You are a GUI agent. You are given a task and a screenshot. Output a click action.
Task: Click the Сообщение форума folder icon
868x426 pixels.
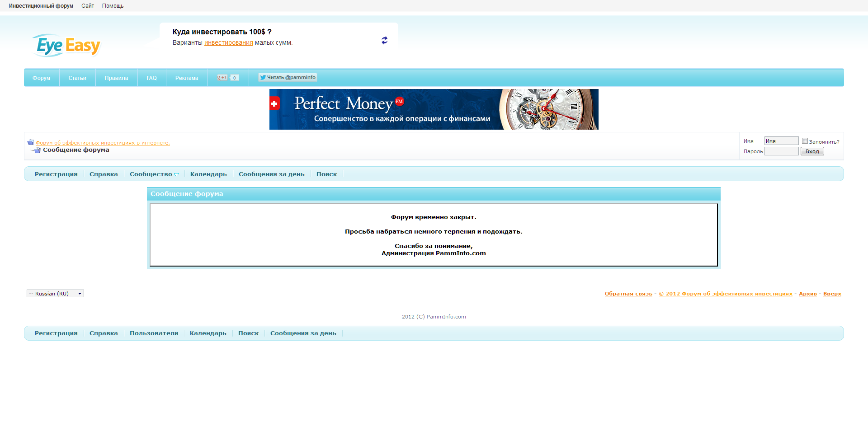click(37, 150)
